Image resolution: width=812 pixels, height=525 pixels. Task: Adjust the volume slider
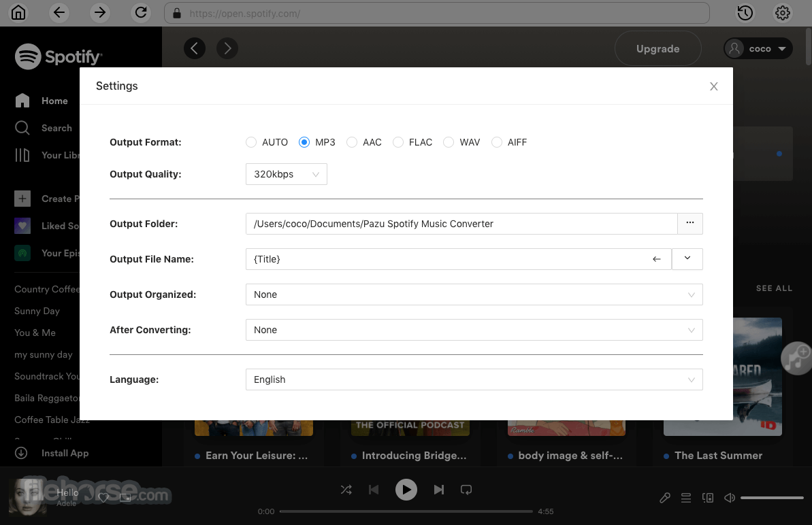pyautogui.click(x=772, y=498)
